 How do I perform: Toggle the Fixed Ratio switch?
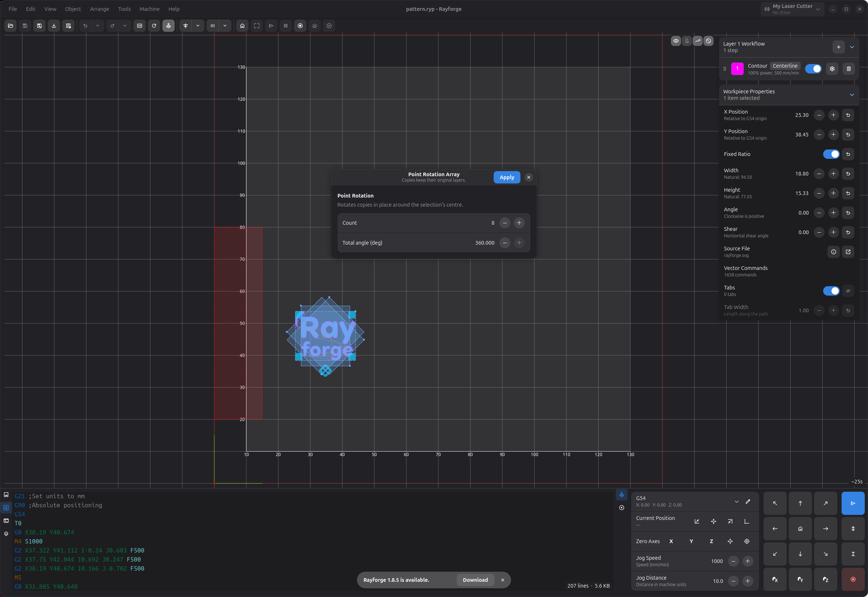(x=831, y=154)
